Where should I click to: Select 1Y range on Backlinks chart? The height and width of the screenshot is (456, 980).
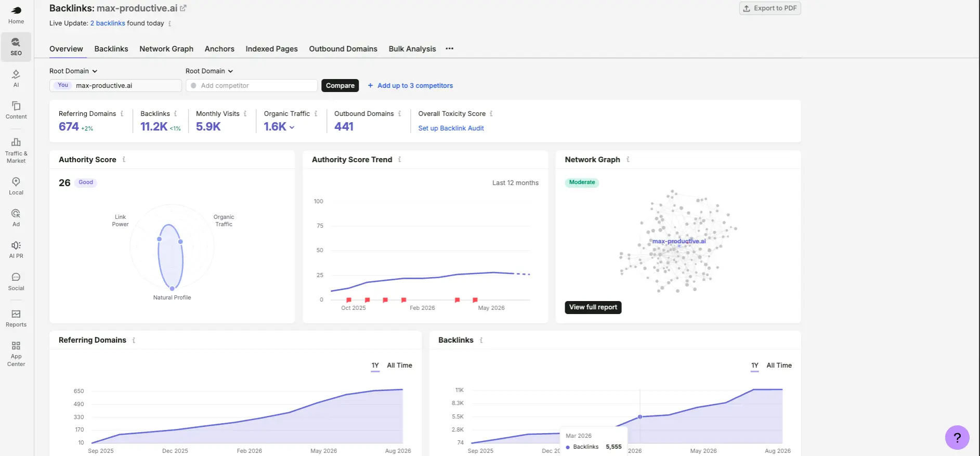point(755,366)
